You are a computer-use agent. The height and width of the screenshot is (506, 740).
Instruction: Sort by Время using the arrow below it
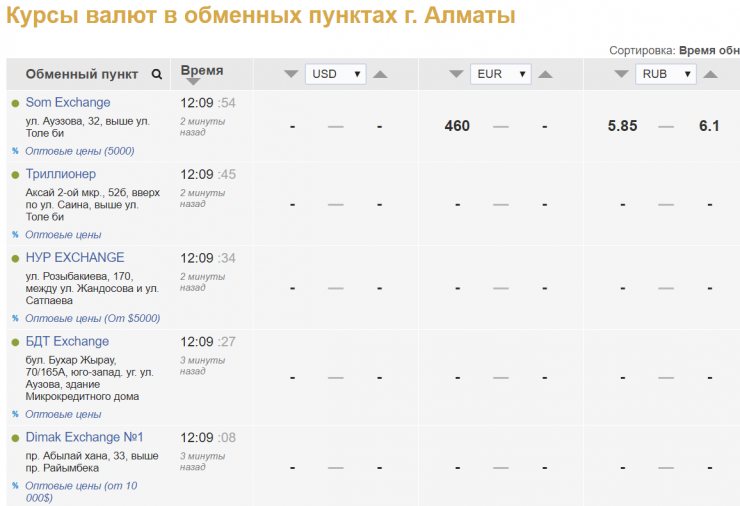pyautogui.click(x=193, y=83)
